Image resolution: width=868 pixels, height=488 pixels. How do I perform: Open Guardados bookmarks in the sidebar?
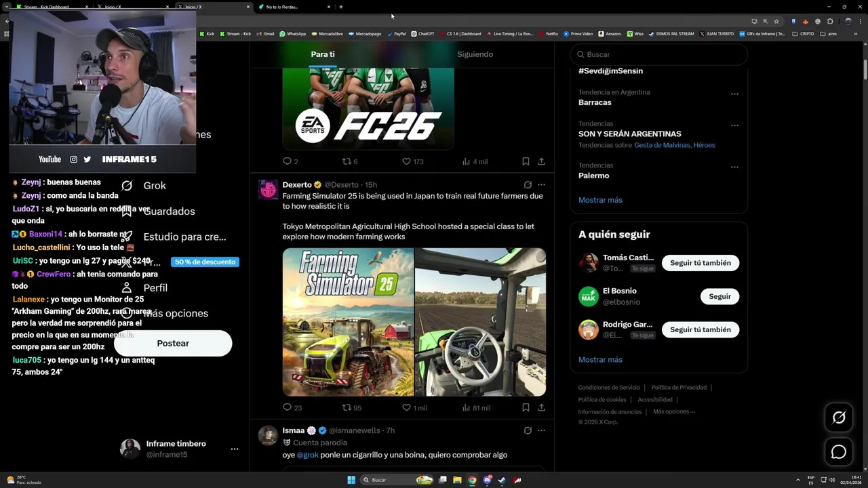click(x=158, y=211)
